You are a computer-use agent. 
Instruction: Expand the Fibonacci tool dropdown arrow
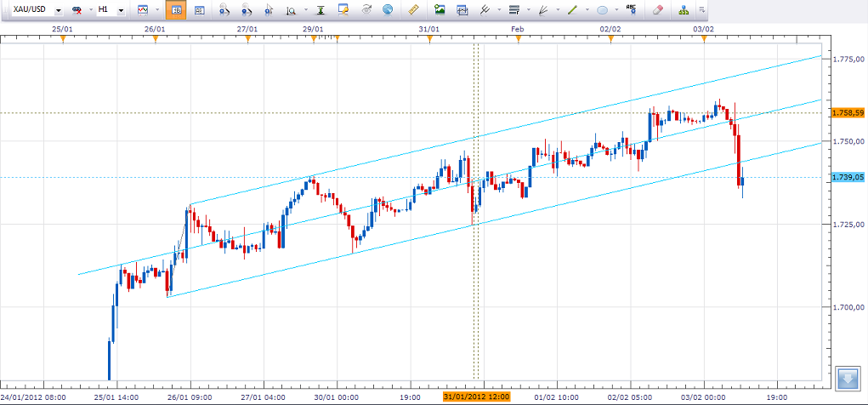coord(529,10)
